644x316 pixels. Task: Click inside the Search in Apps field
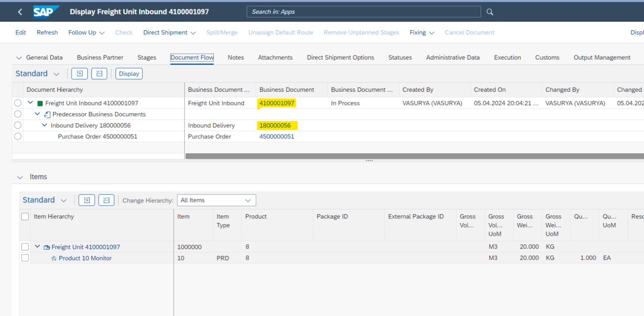point(363,11)
